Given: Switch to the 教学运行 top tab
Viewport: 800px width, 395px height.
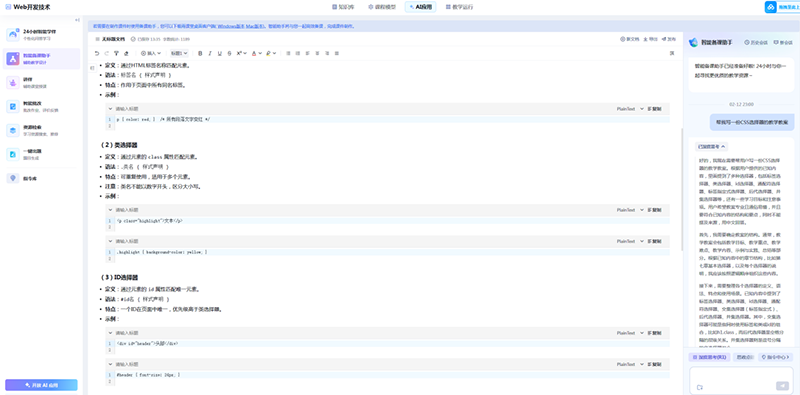Looking at the screenshot, I should 459,7.
